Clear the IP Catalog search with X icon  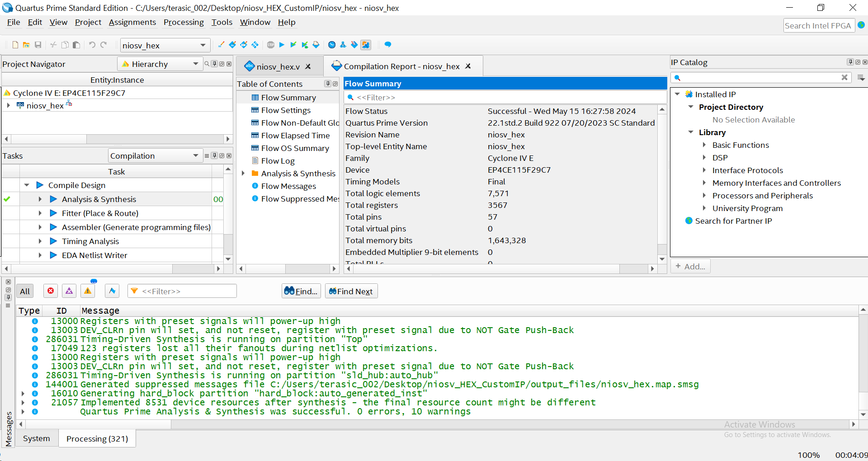pyautogui.click(x=844, y=77)
